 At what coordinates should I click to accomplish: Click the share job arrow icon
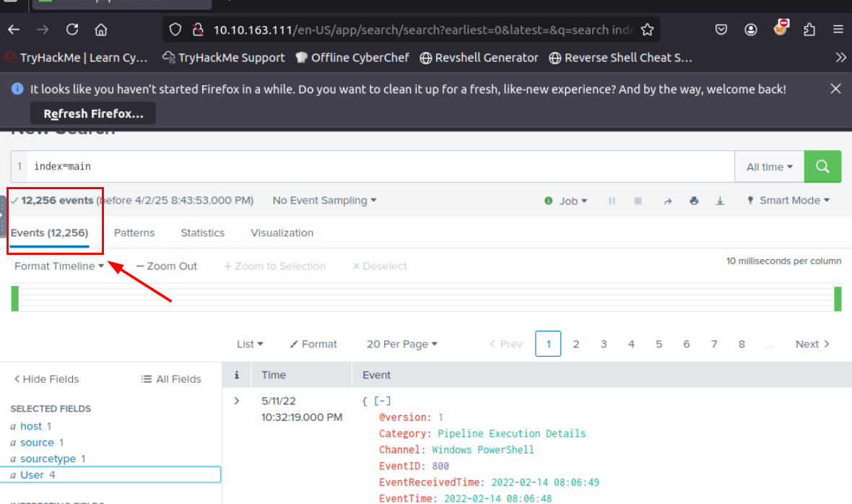point(668,201)
